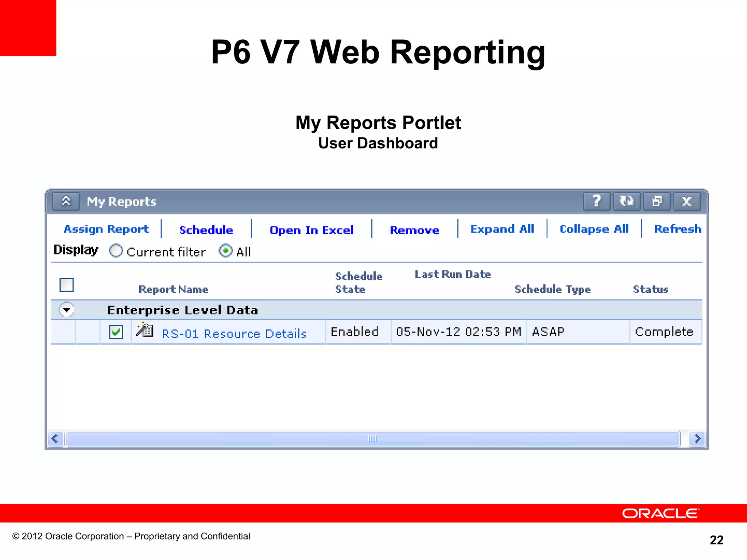The image size is (747, 560).
Task: Sort by Schedule State column header
Action: pos(359,283)
